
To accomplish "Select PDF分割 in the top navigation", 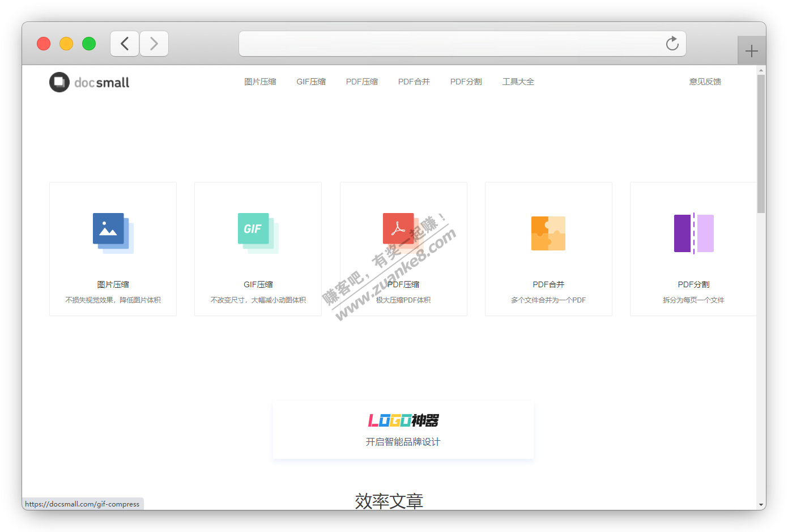I will click(x=466, y=82).
